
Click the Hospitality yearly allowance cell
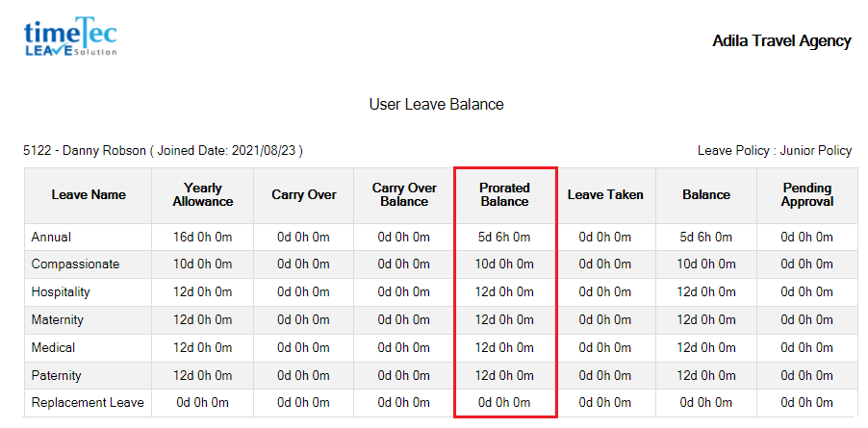point(203,292)
